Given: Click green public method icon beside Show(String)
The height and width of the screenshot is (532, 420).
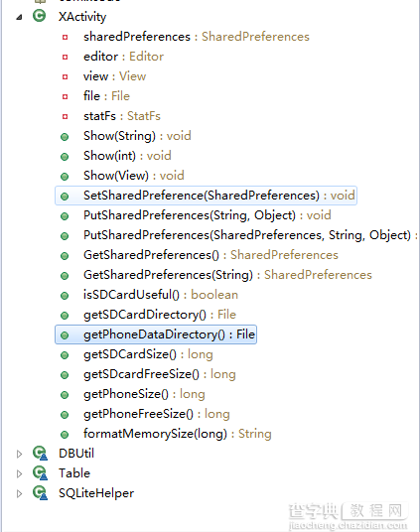Looking at the screenshot, I should pyautogui.click(x=65, y=137).
